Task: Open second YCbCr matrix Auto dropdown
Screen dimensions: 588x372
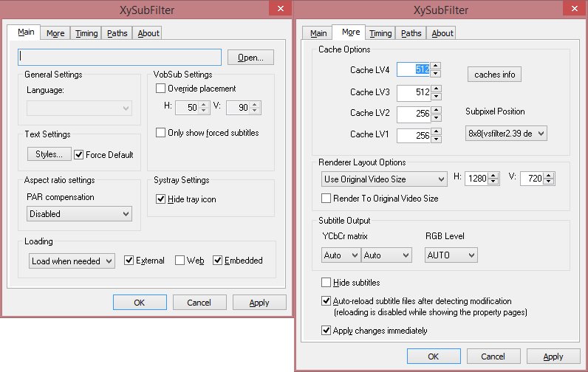Action: click(x=386, y=255)
